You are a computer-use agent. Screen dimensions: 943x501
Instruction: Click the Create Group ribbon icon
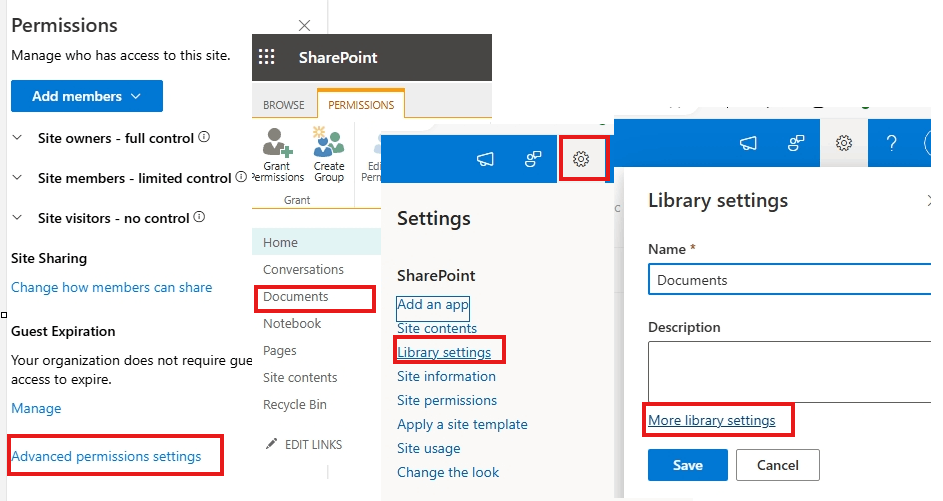328,142
